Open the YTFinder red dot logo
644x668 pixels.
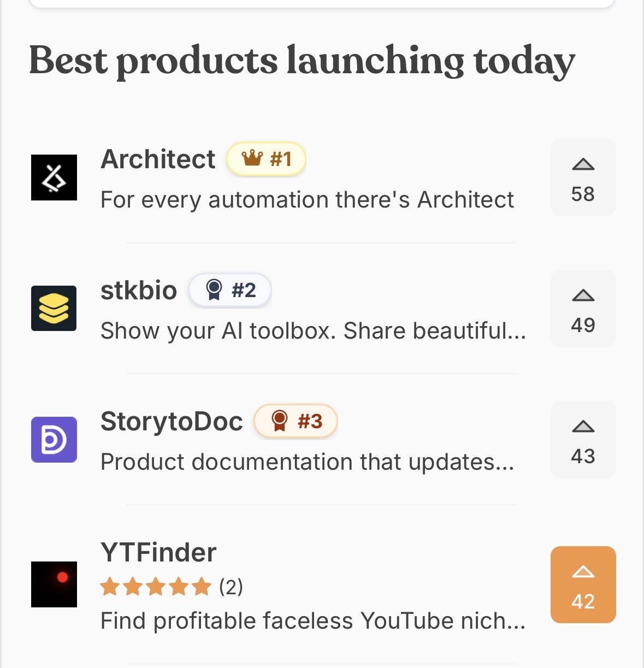click(54, 584)
